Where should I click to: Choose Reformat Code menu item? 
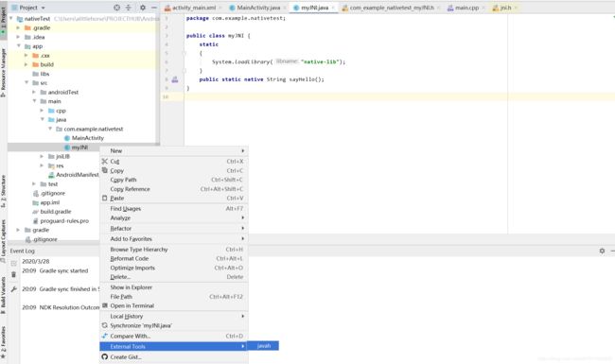coord(174,259)
